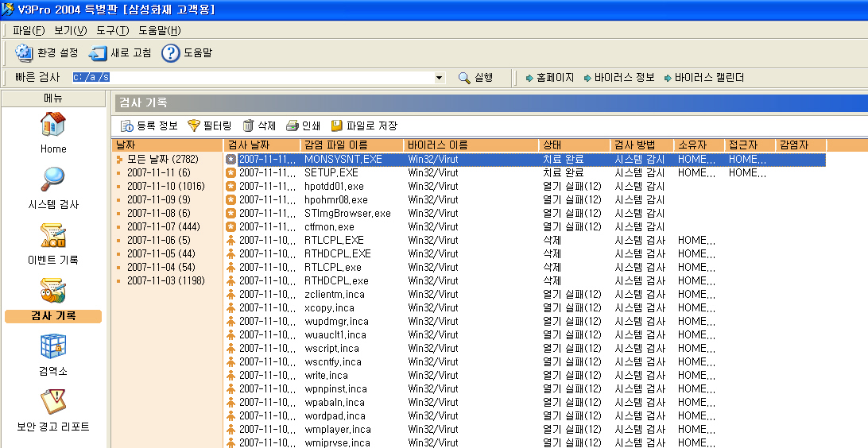868x448 pixels.
Task: Click the 필터링 filter icon
Action: click(x=194, y=126)
